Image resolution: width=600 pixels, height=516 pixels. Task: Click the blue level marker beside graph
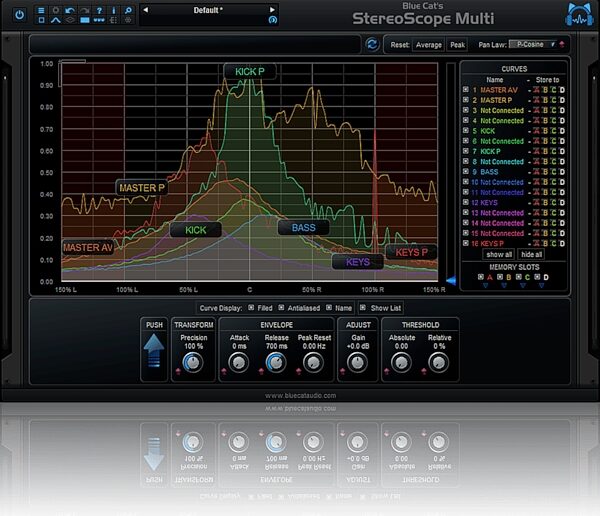tap(452, 281)
